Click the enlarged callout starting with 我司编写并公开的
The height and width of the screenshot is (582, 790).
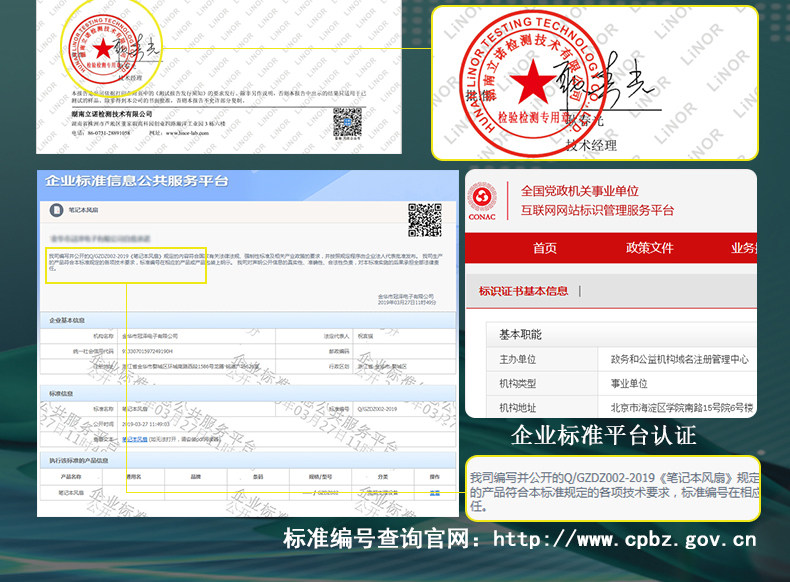coord(613,489)
